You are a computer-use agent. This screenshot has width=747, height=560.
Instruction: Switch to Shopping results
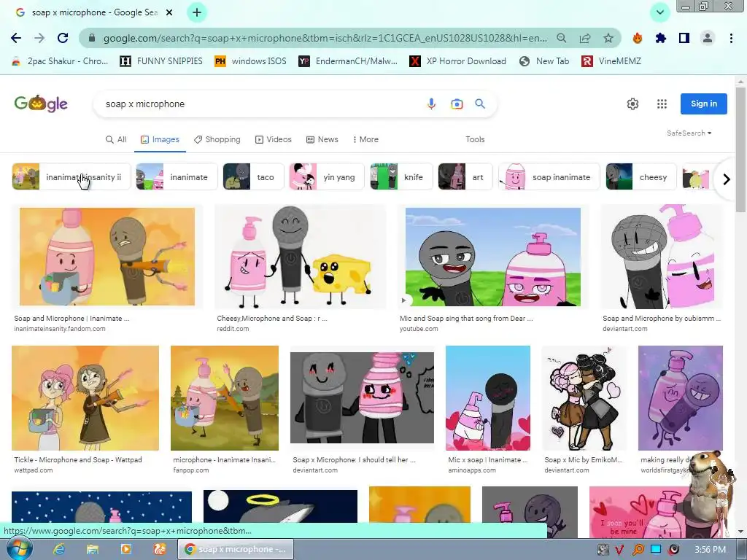[217, 139]
